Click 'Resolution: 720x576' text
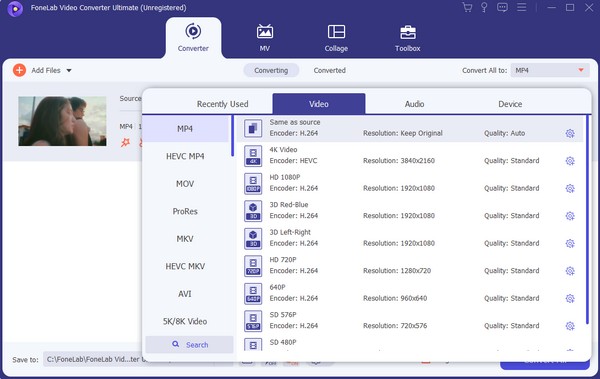This screenshot has width=600, height=379. 395,326
